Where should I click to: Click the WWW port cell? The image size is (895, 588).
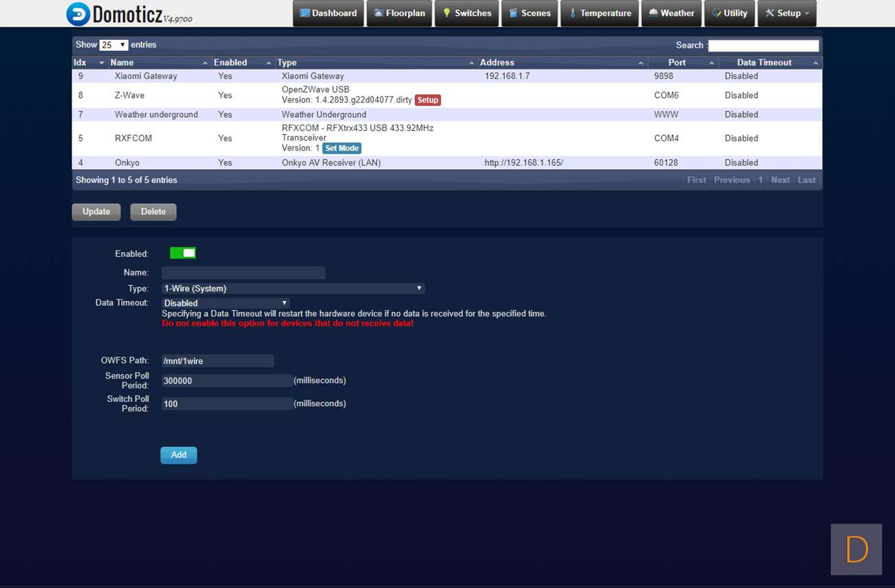(x=666, y=115)
